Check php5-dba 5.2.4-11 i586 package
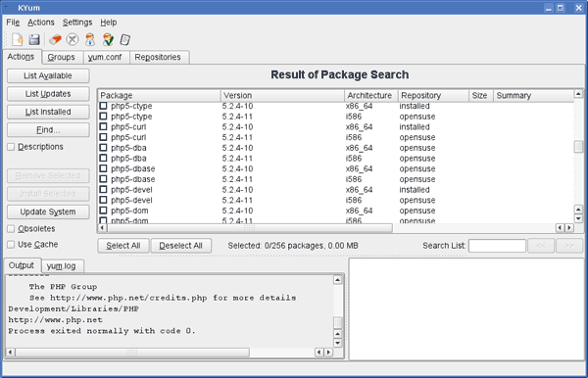The width and height of the screenshot is (588, 378). tap(103, 159)
